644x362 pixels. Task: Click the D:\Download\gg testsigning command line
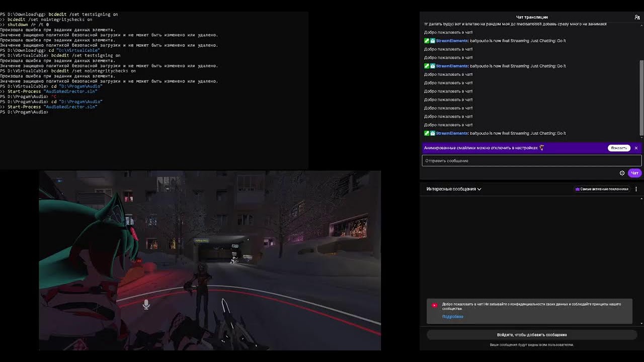coord(59,15)
